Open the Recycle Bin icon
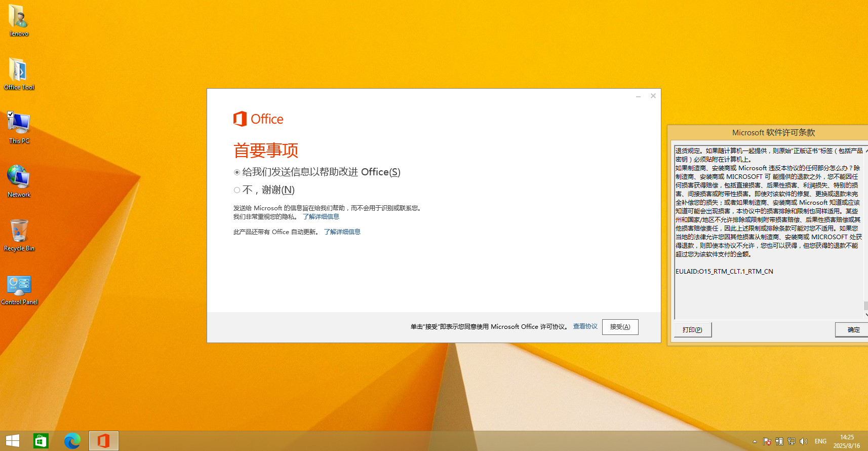868x451 pixels. tap(19, 232)
